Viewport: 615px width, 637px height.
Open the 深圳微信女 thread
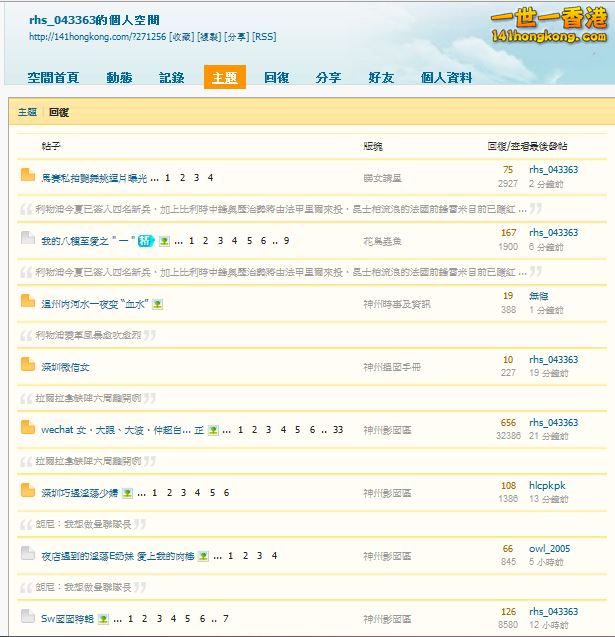tap(65, 367)
